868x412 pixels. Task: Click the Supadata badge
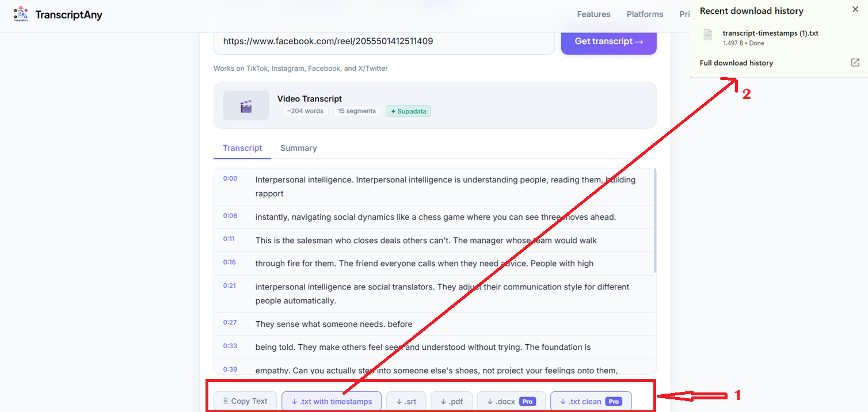pos(409,111)
